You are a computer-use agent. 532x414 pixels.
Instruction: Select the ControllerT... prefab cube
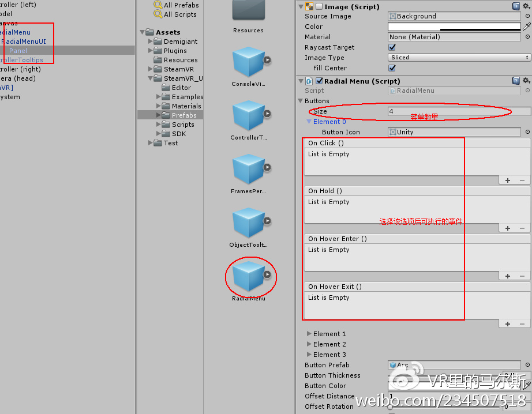coord(248,115)
